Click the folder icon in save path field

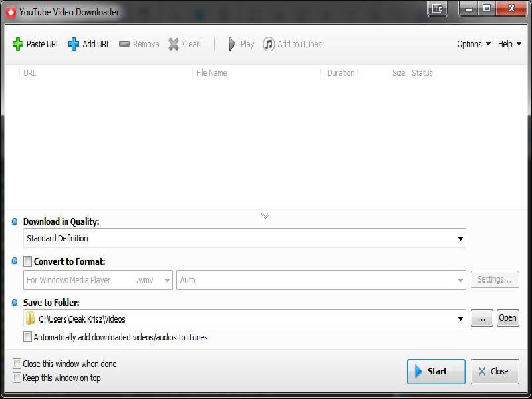pos(30,319)
